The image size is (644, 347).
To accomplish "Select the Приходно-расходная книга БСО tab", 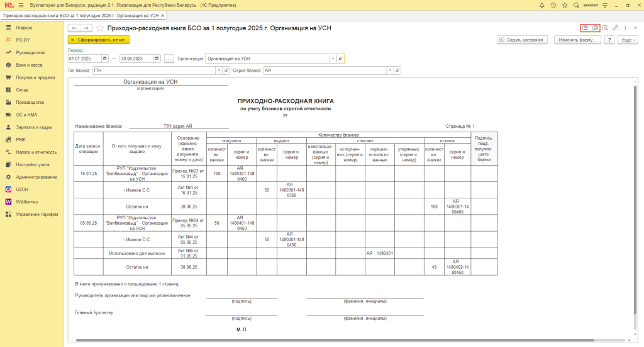I will [x=80, y=16].
